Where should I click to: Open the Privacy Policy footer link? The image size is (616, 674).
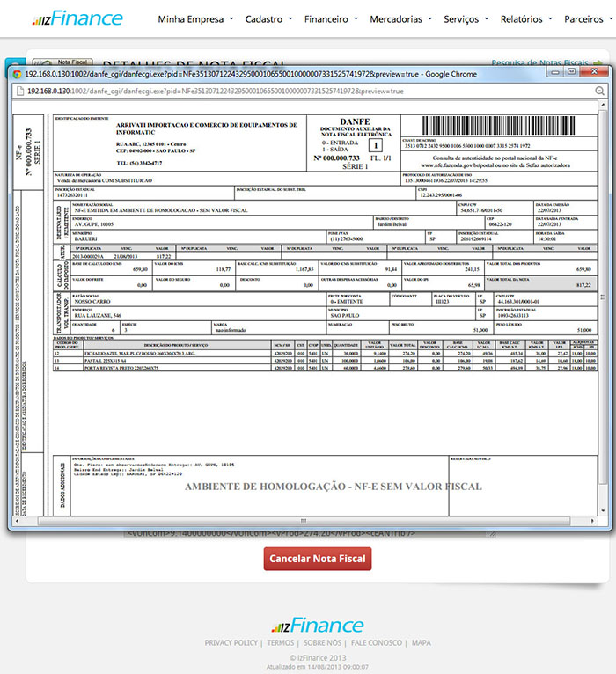click(x=231, y=643)
